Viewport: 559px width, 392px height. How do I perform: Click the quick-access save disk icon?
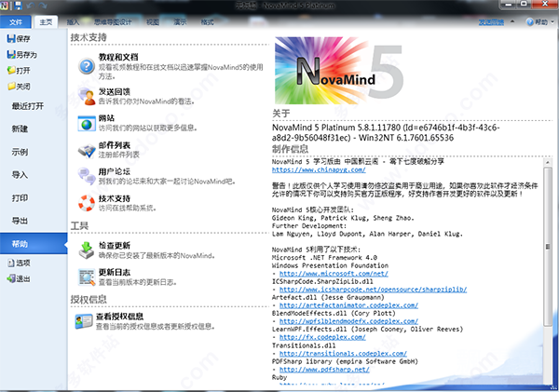pyautogui.click(x=19, y=6)
